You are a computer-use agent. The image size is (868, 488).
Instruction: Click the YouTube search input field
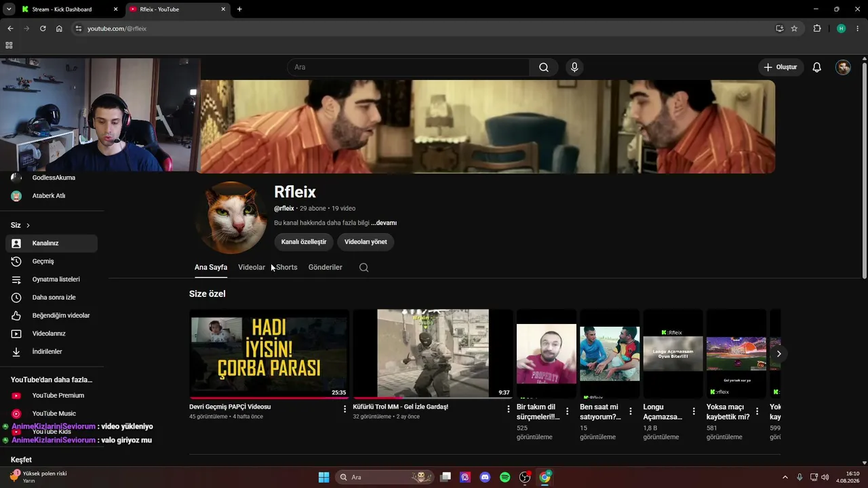pyautogui.click(x=408, y=67)
